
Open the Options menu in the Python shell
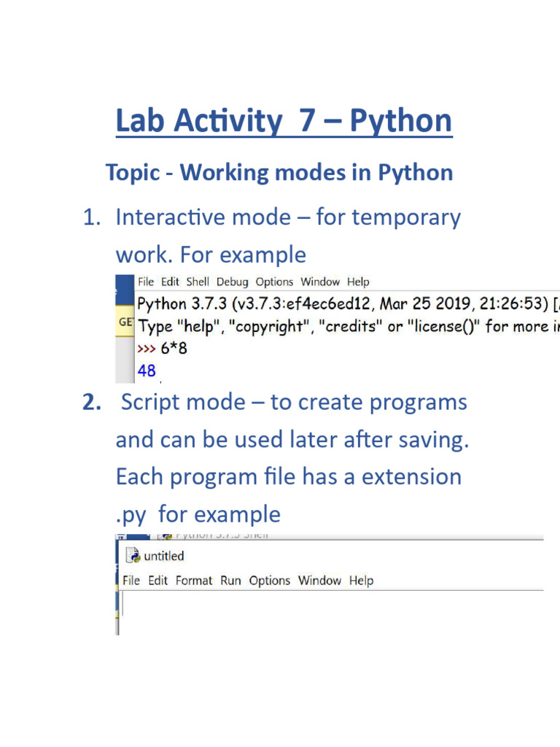pyautogui.click(x=274, y=282)
